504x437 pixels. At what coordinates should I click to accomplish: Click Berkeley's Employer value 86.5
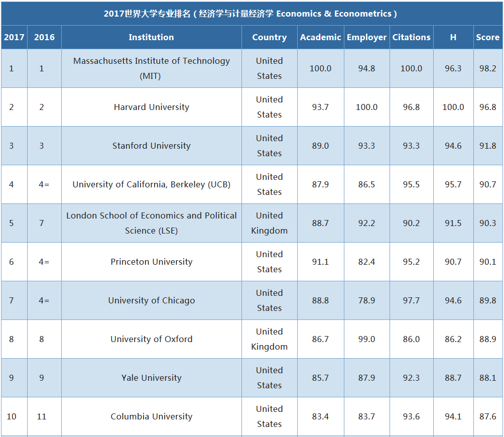[x=367, y=184]
